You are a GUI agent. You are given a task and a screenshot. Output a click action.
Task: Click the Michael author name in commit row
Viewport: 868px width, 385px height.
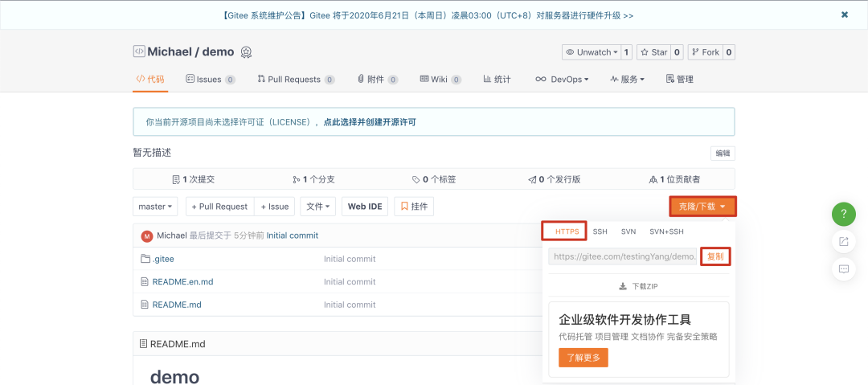click(x=172, y=236)
